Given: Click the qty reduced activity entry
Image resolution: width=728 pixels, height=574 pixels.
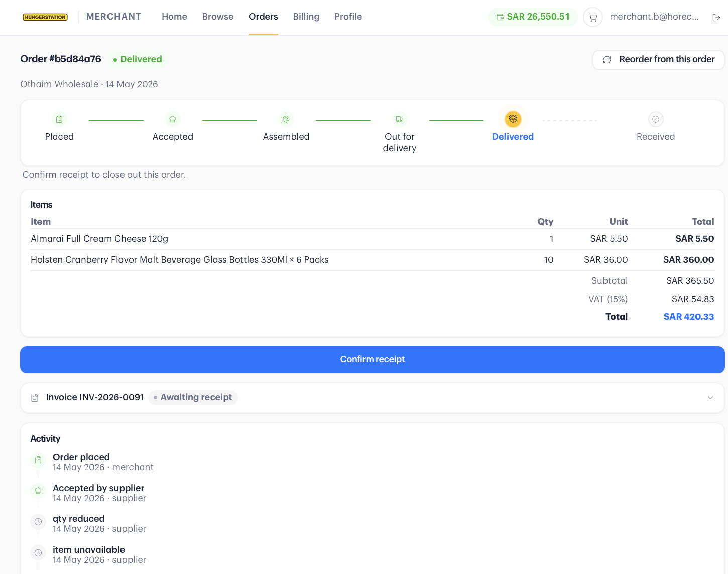Looking at the screenshot, I should click(99, 524).
